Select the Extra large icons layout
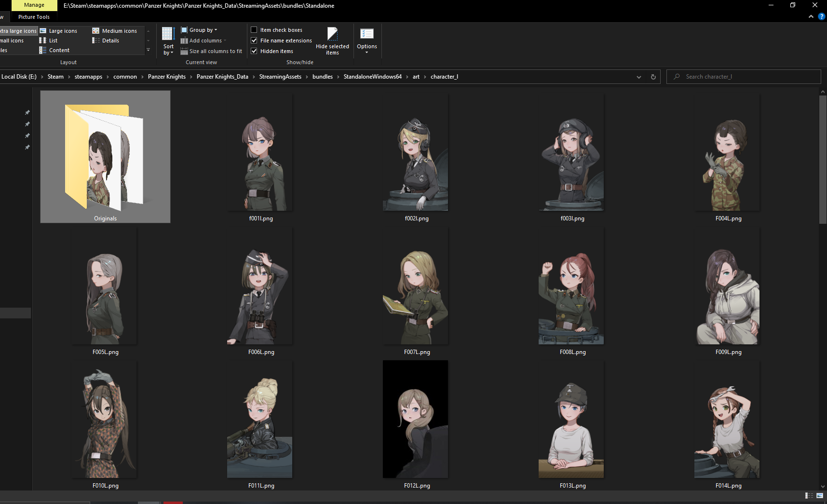The height and width of the screenshot is (504, 827). point(18,31)
